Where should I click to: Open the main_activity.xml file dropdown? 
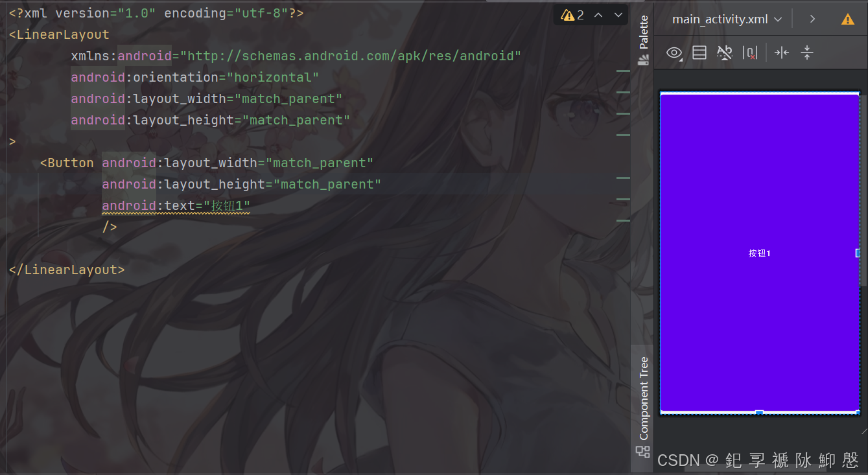pyautogui.click(x=727, y=19)
